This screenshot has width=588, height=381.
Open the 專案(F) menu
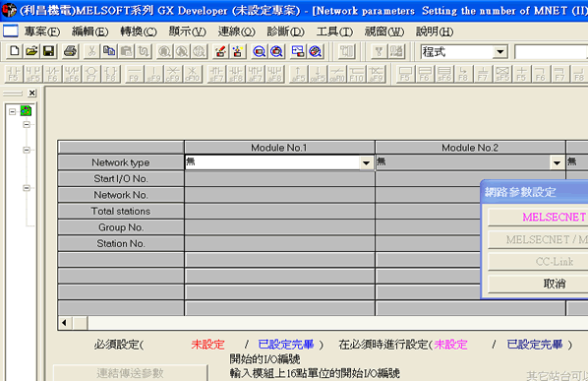(x=42, y=32)
